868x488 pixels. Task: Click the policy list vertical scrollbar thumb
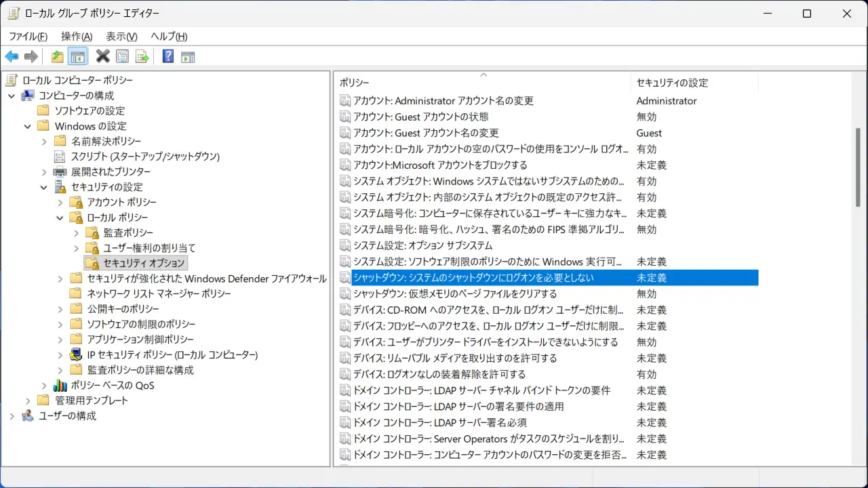859,167
